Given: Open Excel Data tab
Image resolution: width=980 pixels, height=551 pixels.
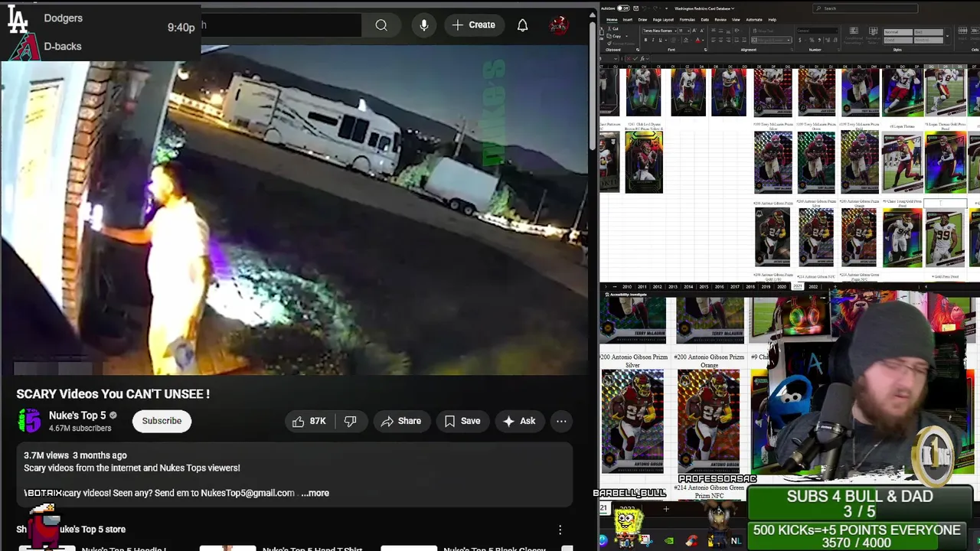Looking at the screenshot, I should pos(705,20).
